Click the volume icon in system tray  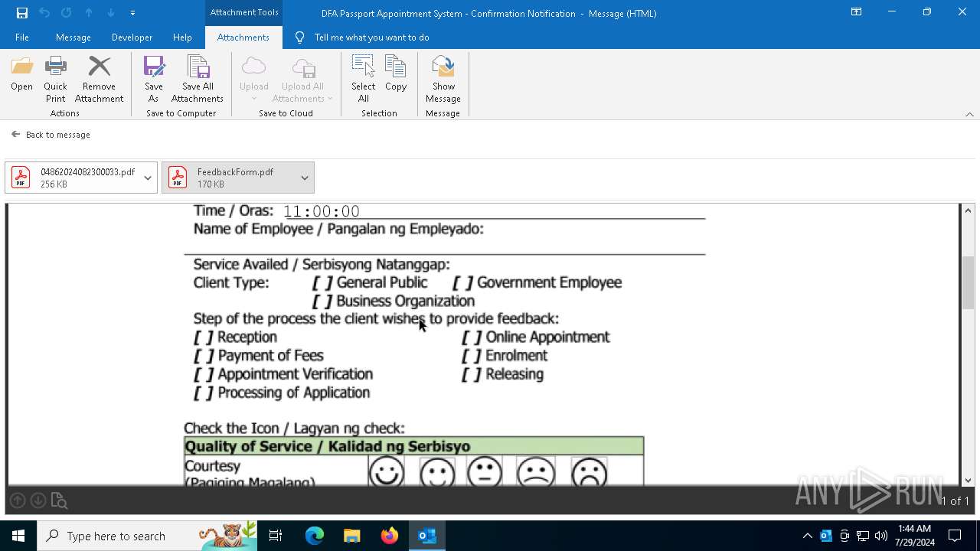tap(881, 536)
